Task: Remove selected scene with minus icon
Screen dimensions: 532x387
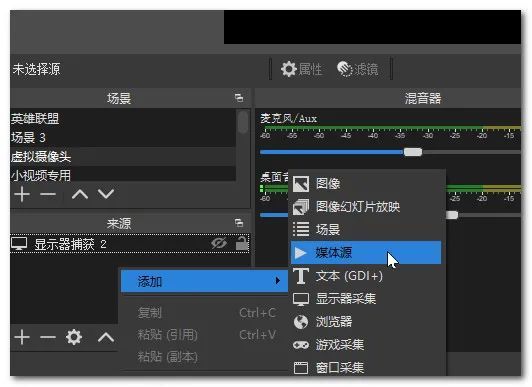Action: click(48, 194)
